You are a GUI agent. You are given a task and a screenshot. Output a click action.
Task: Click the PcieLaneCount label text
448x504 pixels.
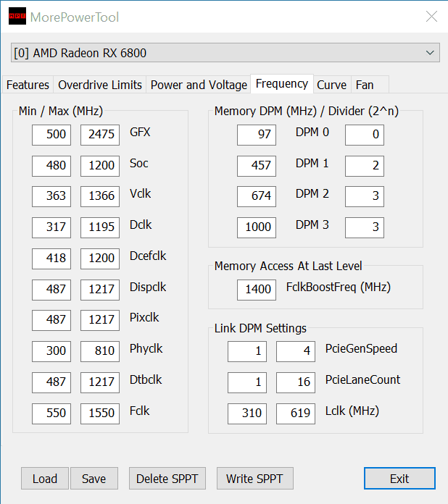(x=362, y=379)
